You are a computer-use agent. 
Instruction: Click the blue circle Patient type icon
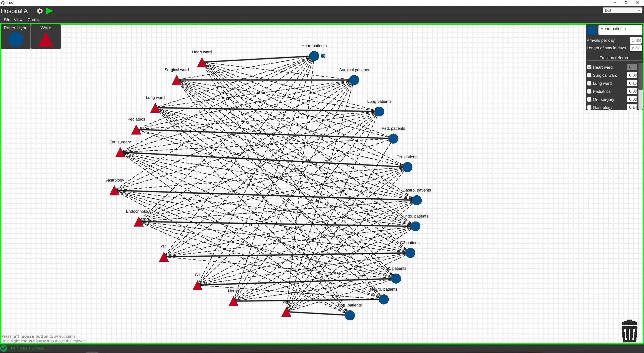pyautogui.click(x=16, y=39)
